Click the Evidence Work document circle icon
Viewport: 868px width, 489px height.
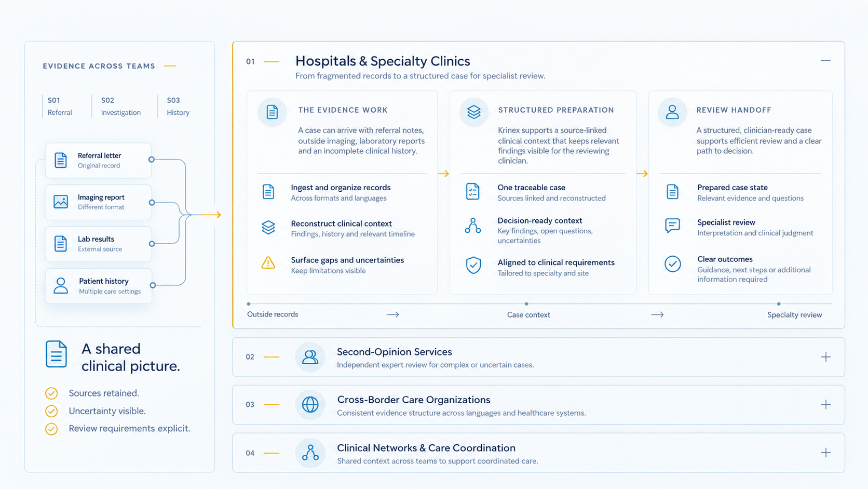pos(272,112)
